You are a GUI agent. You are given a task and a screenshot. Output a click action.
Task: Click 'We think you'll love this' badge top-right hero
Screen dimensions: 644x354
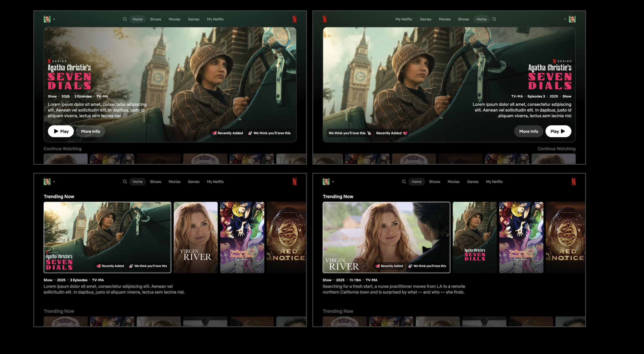point(350,133)
